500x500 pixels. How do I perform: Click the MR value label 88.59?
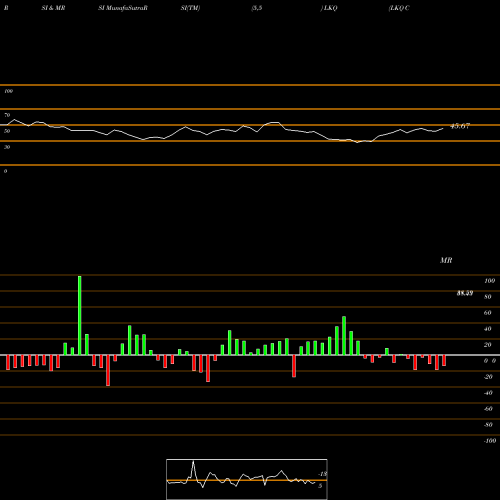click(465, 293)
